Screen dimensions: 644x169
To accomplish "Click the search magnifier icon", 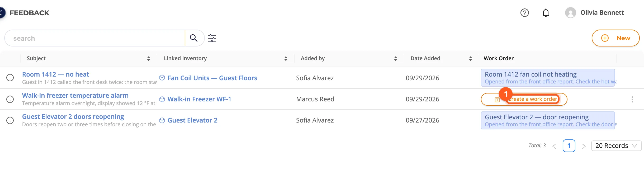I will point(194,38).
